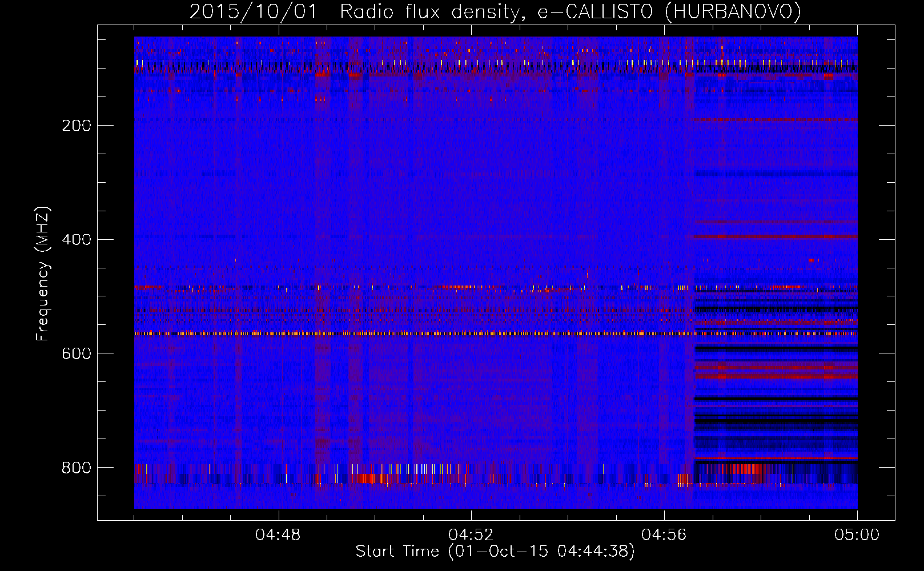Screen dimensions: 924x571
Task: Click the 800 frequency tick label
Action: pyautogui.click(x=77, y=468)
